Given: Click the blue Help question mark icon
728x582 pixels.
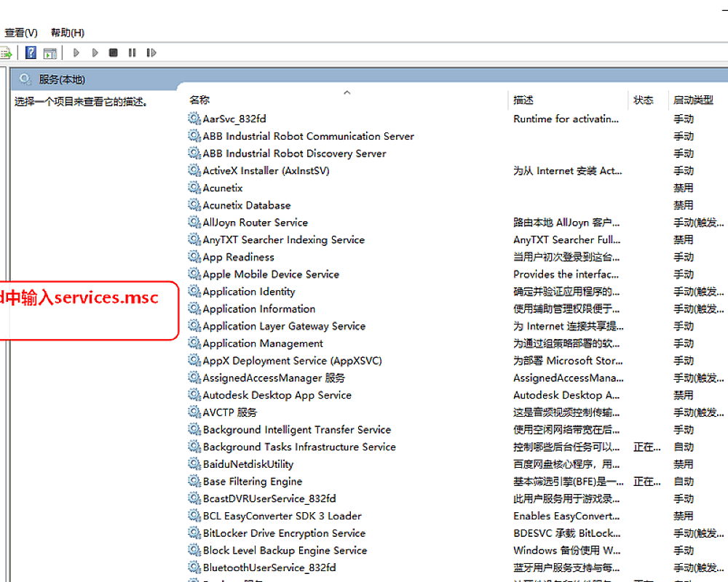Looking at the screenshot, I should (31, 52).
